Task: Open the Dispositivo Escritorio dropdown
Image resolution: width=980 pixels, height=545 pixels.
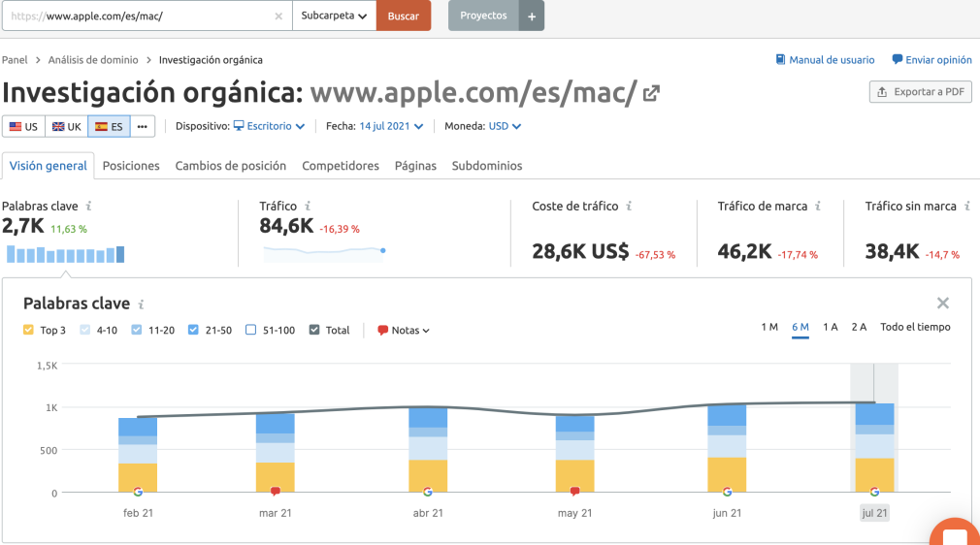Action: 270,126
